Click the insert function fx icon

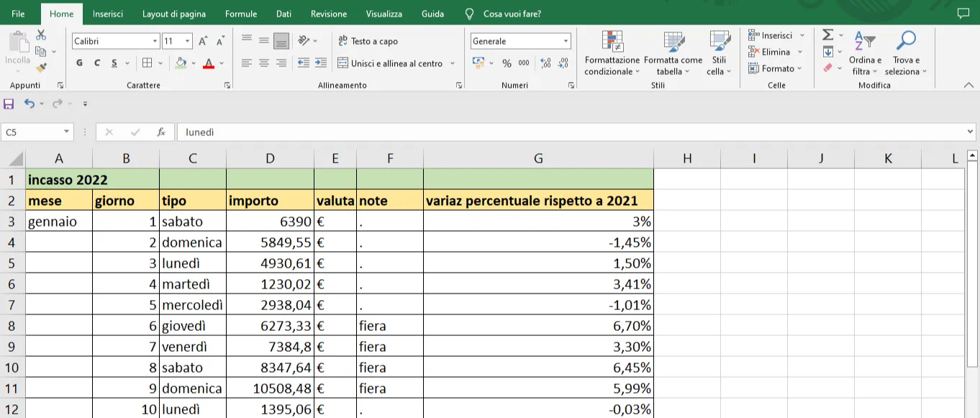(161, 132)
